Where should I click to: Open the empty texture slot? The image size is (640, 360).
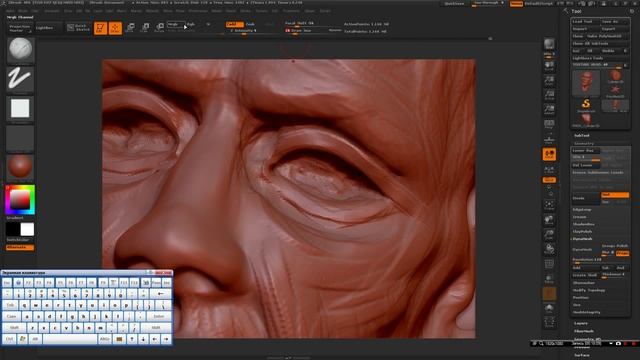20,138
